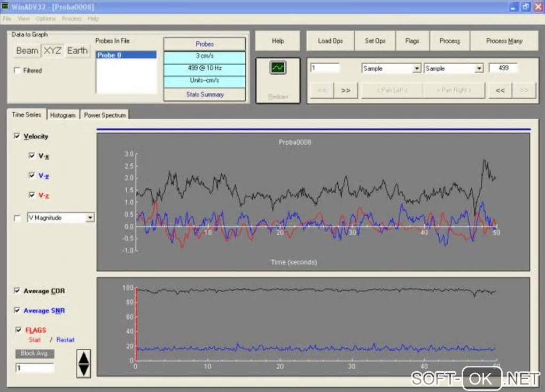Viewport: 545px width, 392px height.
Task: Select Probe 0 in the probes list
Action: (x=126, y=55)
